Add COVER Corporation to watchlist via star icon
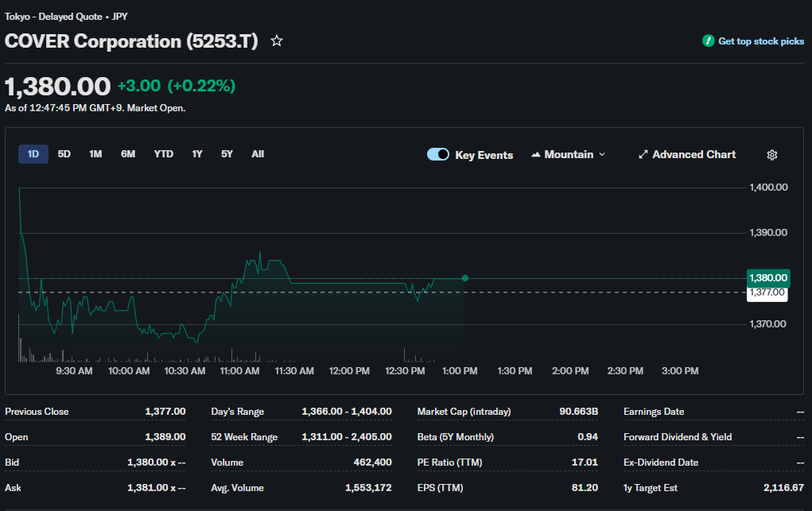 [277, 41]
